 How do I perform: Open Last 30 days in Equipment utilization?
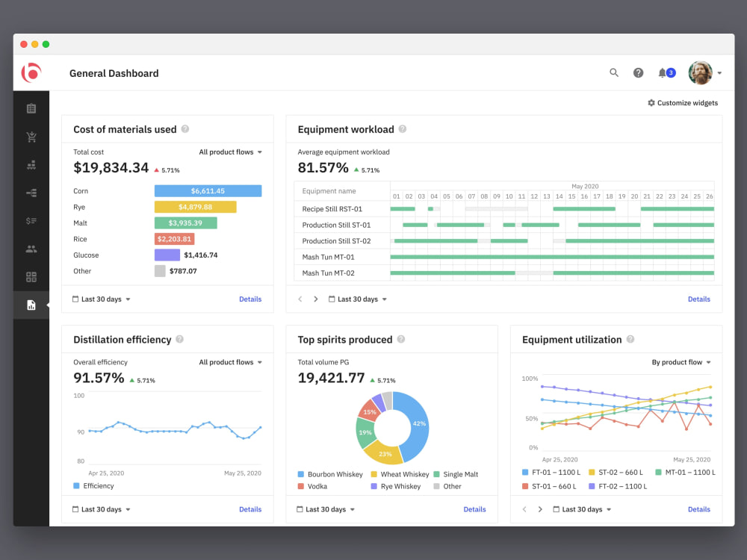click(x=582, y=509)
